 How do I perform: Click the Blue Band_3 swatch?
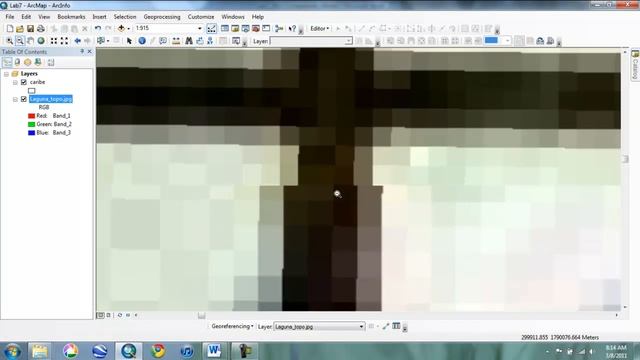coord(31,133)
